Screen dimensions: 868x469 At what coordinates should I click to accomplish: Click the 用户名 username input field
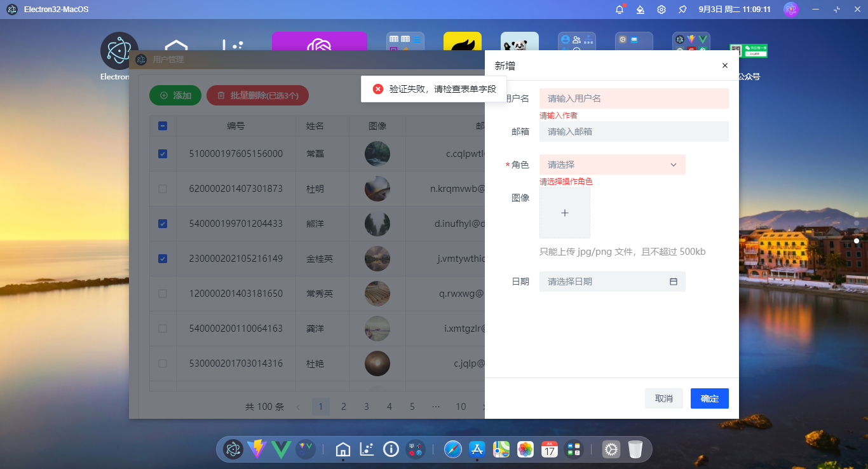pos(634,99)
